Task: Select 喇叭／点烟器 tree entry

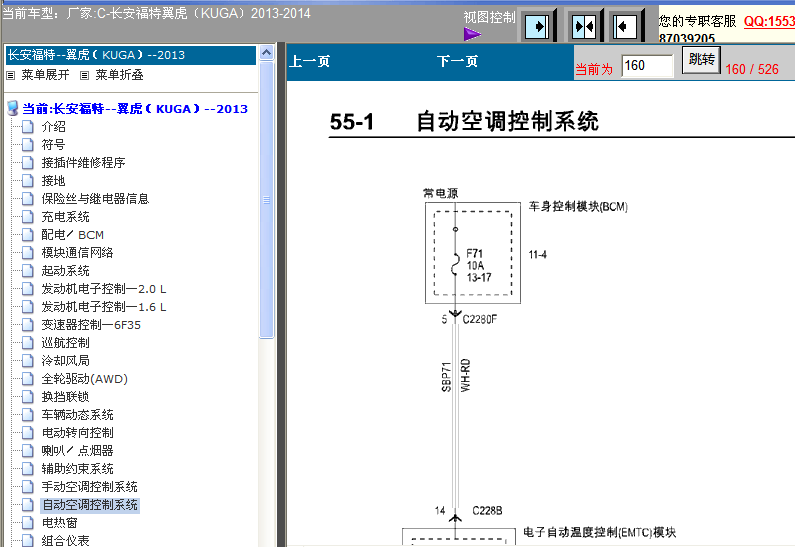Action: [x=77, y=451]
